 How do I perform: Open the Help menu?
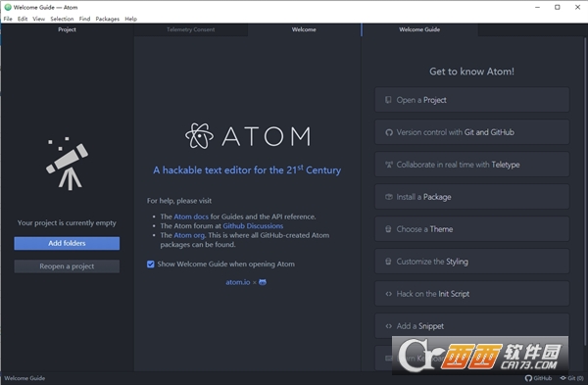131,19
